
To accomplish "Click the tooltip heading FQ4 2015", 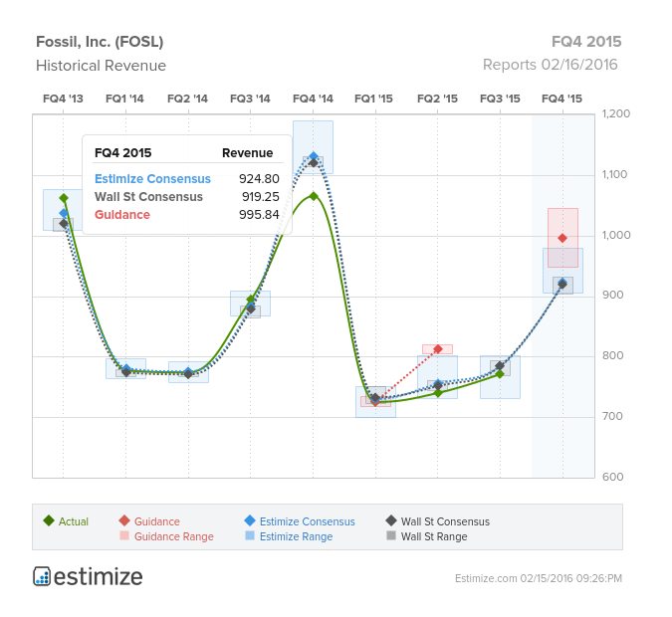I will pyautogui.click(x=123, y=153).
